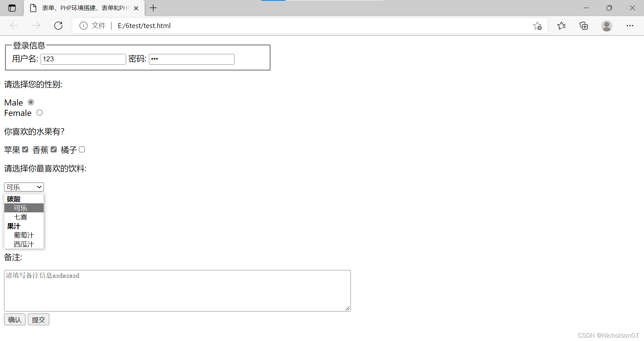Open Settings and more menu
The image size is (644, 341).
tap(630, 26)
